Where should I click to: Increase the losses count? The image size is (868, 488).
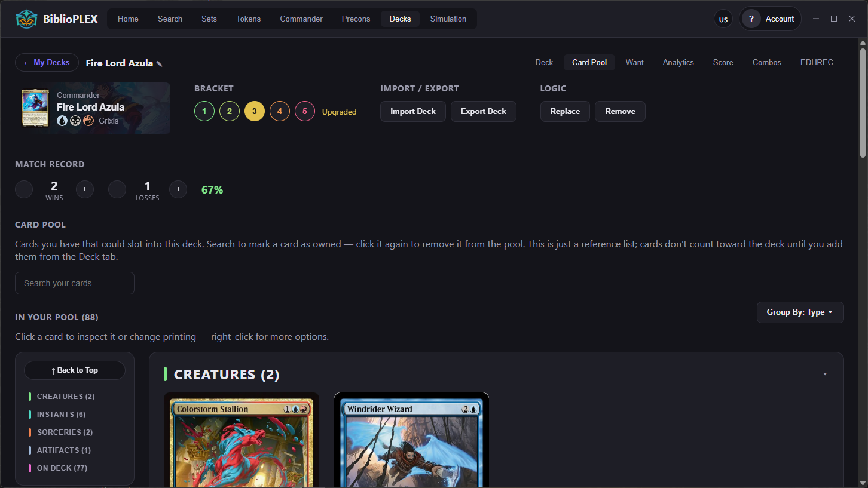178,189
